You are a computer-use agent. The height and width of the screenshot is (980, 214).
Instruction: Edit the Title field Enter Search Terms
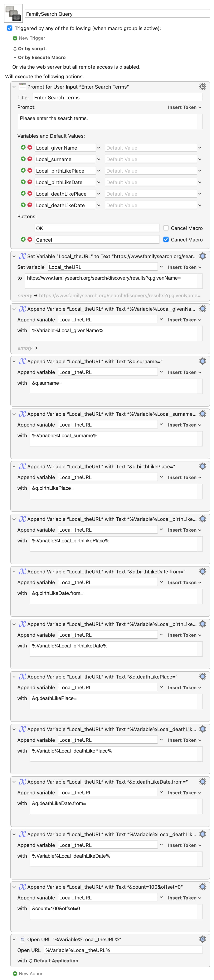[117, 97]
